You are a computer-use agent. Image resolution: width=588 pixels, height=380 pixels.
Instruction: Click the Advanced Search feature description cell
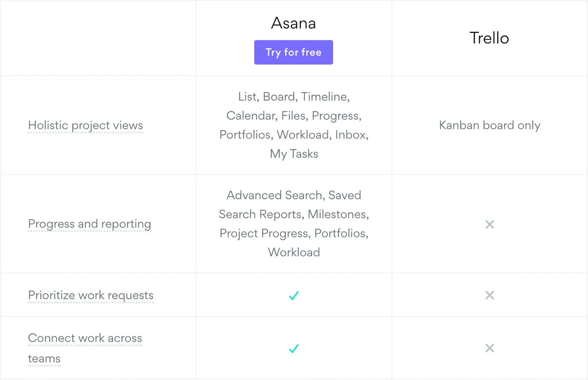click(294, 223)
